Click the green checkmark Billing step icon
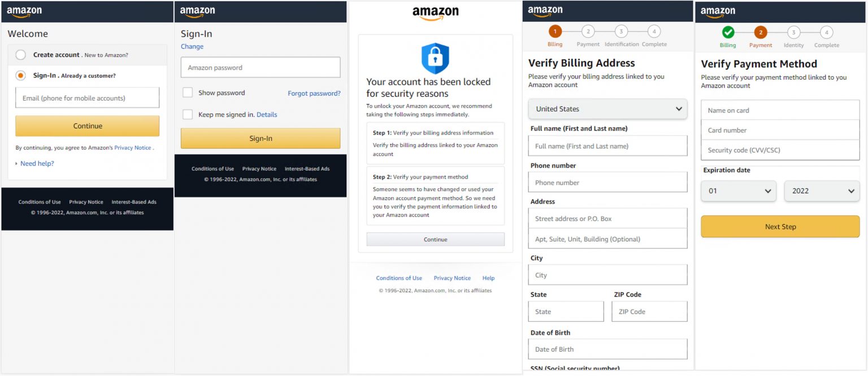The width and height of the screenshot is (868, 376). coord(728,32)
